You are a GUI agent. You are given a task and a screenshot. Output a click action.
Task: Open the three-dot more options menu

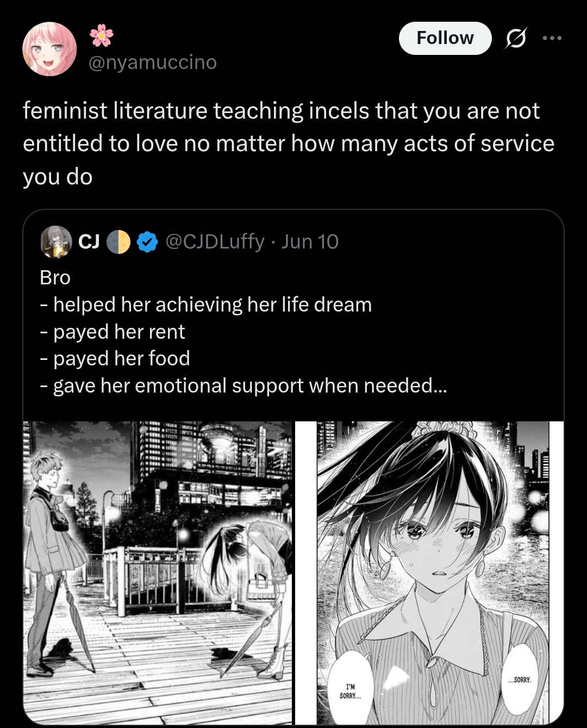[x=552, y=38]
